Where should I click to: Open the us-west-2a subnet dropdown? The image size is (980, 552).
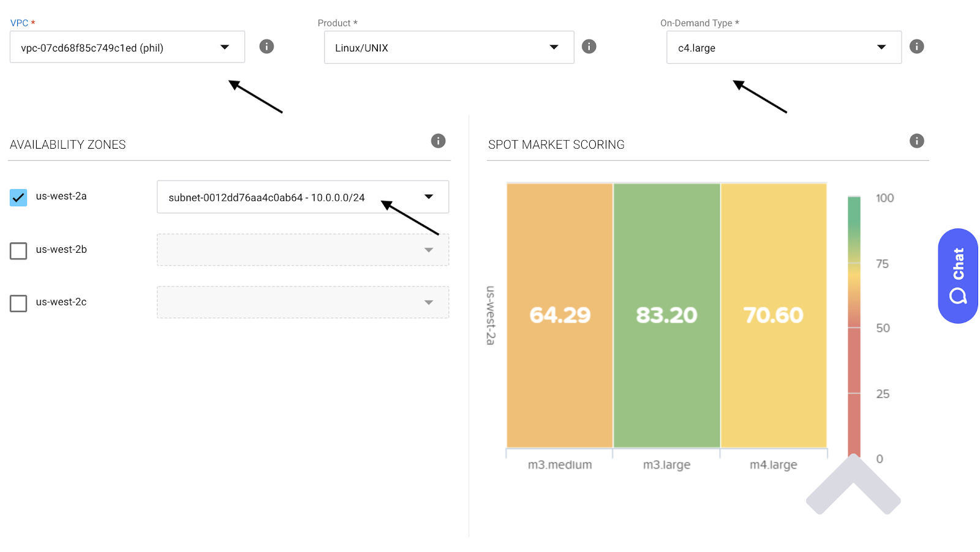tap(303, 197)
